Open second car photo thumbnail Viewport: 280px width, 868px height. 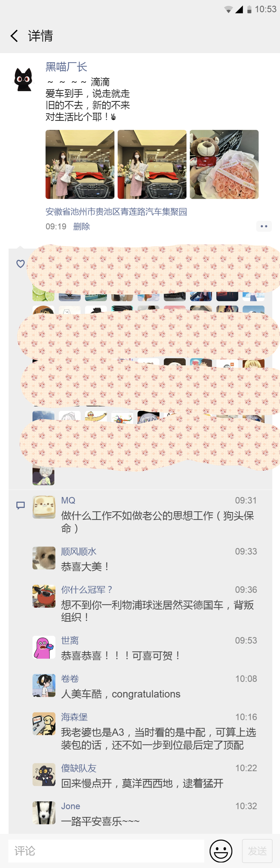[152, 164]
